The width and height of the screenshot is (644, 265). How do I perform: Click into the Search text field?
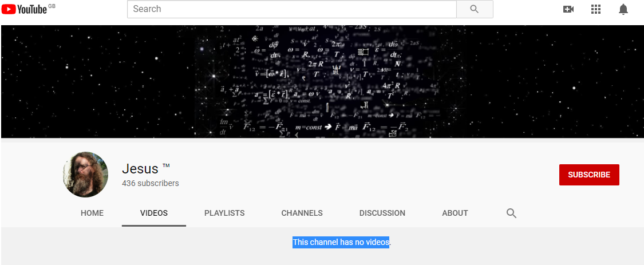click(291, 9)
